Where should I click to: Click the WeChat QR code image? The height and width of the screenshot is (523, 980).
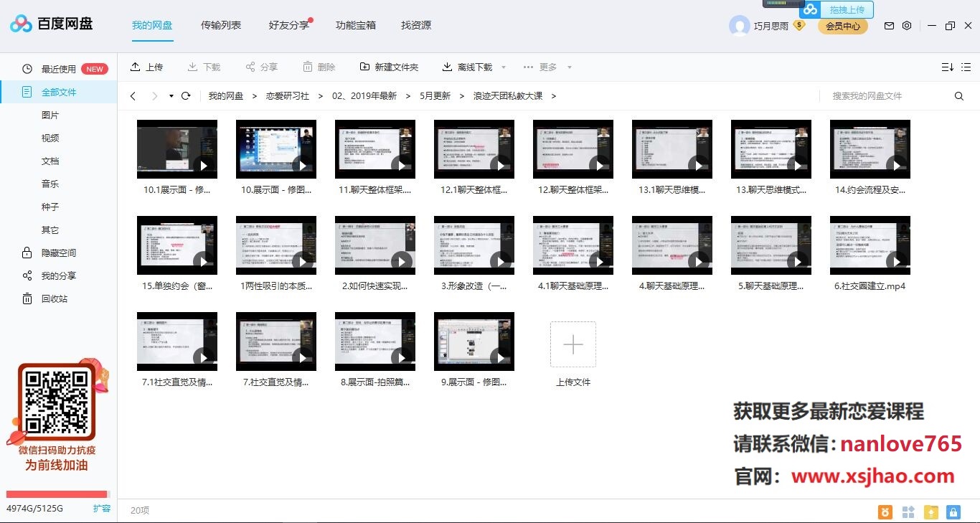point(57,403)
